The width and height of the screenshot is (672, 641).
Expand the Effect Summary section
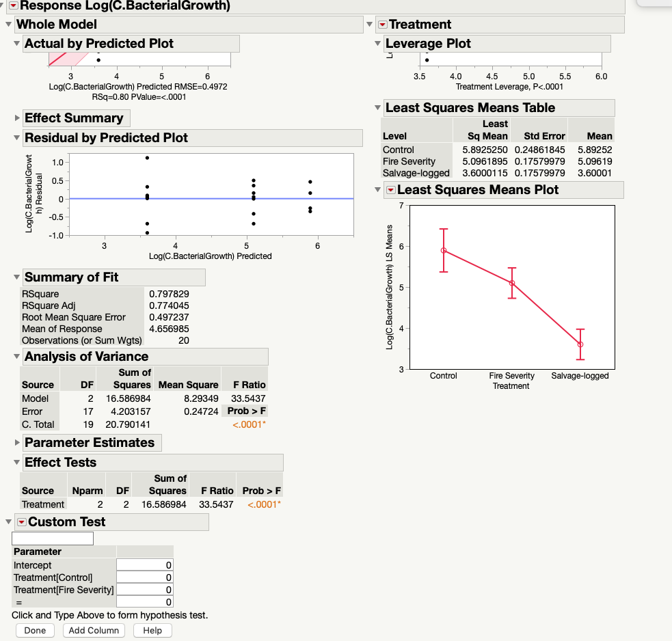16,118
